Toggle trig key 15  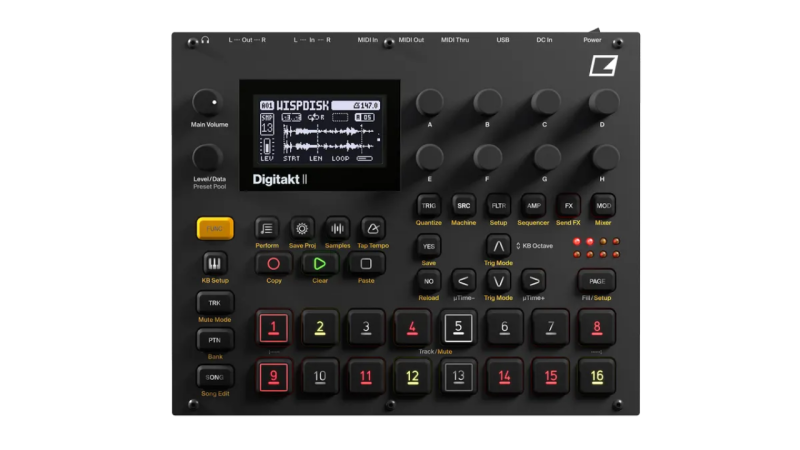pos(551,377)
